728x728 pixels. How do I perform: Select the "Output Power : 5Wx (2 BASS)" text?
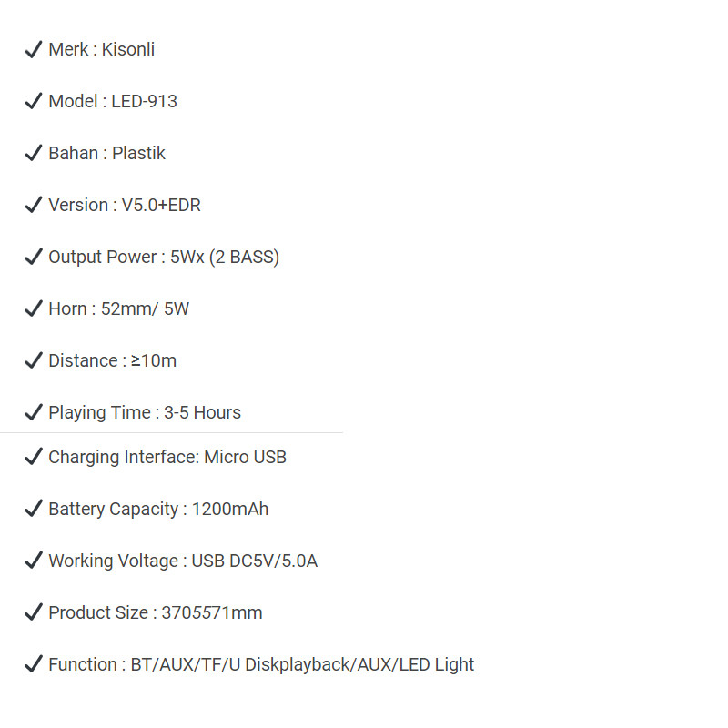pyautogui.click(x=164, y=257)
